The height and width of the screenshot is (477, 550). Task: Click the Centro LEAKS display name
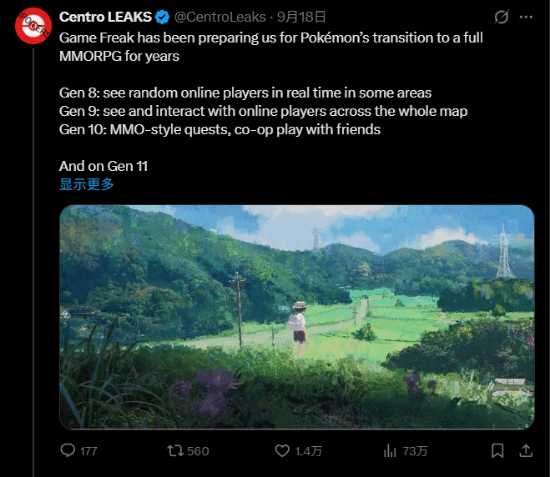pyautogui.click(x=105, y=16)
